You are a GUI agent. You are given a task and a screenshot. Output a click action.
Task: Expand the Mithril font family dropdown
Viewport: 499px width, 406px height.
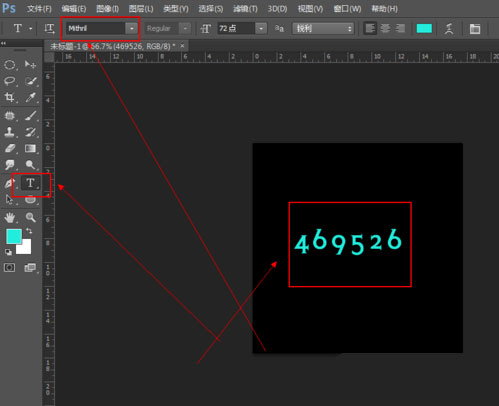(132, 28)
